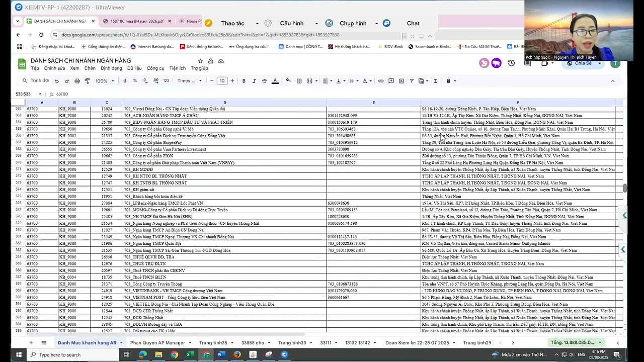644x362 pixels.
Task: Click the Trình đơn menu search field
Action: pyautogui.click(x=35, y=81)
